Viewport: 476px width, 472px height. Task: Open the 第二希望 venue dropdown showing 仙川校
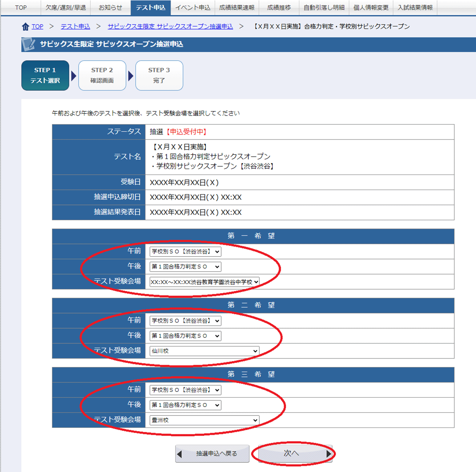[x=204, y=351]
